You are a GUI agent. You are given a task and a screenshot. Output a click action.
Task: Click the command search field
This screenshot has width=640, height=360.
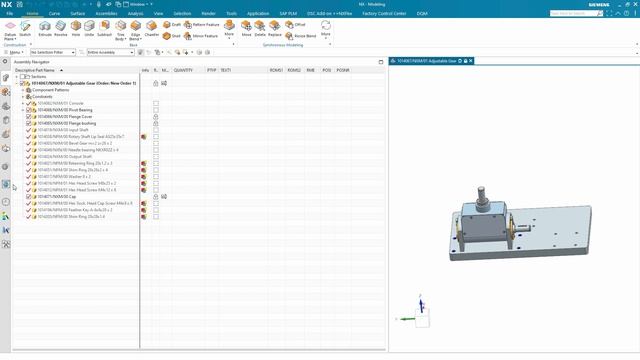pyautogui.click(x=573, y=13)
